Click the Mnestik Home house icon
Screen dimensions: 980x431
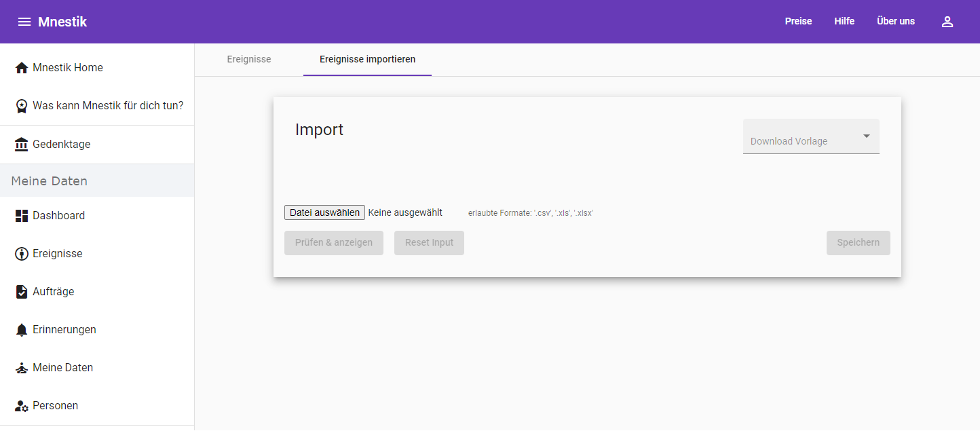coord(22,68)
